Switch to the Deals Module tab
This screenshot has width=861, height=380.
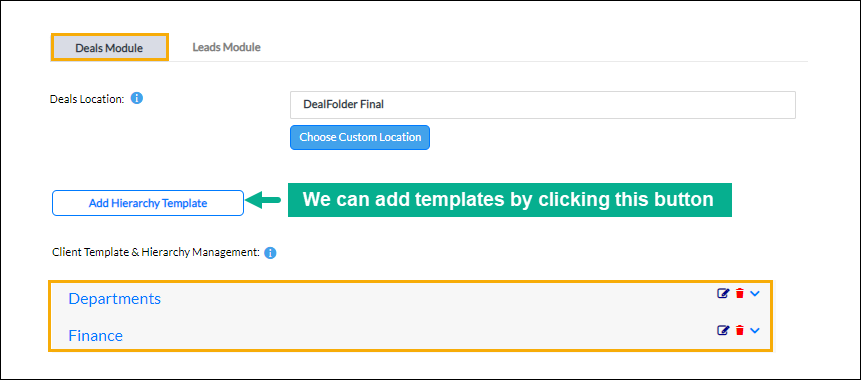click(109, 48)
